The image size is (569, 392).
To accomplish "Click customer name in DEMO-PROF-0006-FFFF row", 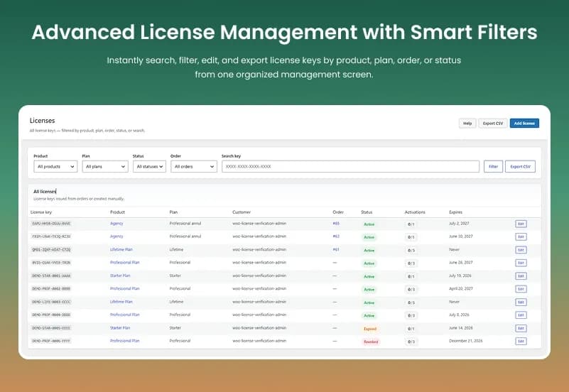I will pos(259,341).
